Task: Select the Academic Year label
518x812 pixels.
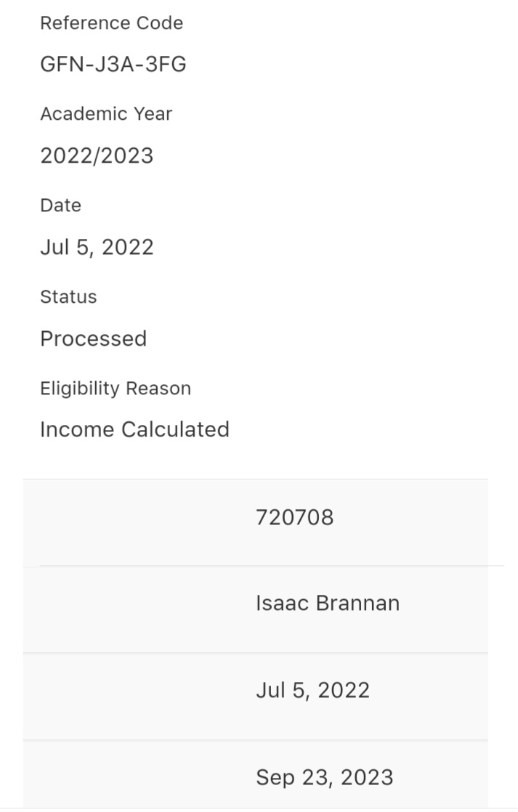Action: click(106, 114)
